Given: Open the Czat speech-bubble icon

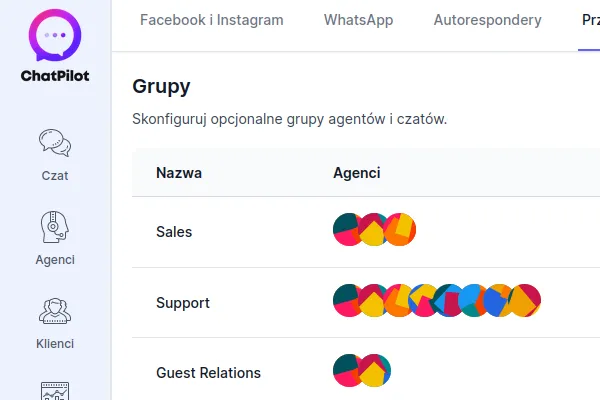Looking at the screenshot, I should (x=55, y=143).
